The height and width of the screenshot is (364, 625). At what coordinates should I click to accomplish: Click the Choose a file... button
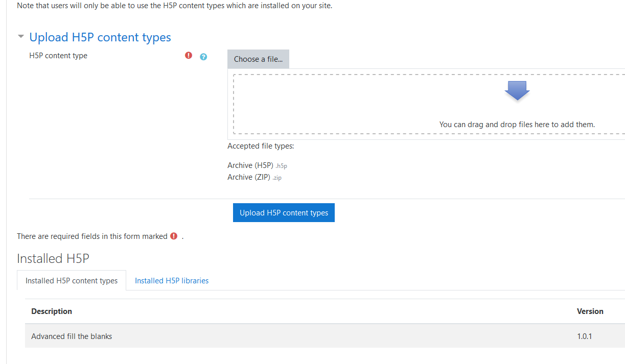click(x=258, y=59)
